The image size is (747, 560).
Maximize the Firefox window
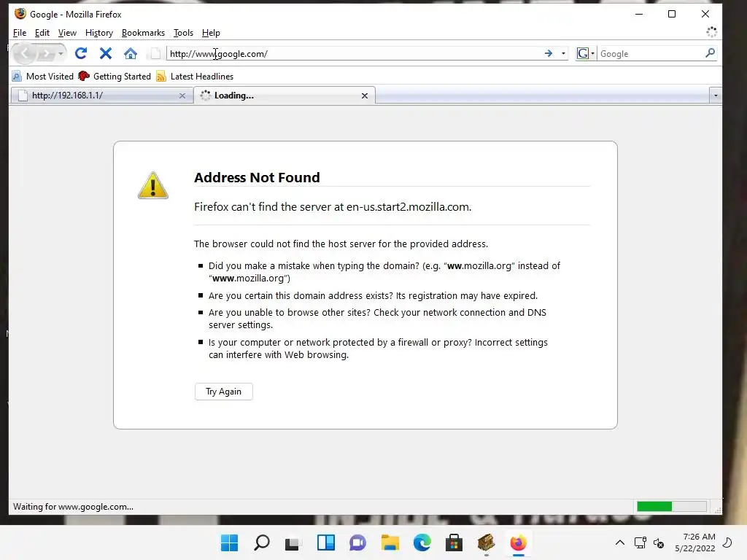pos(672,15)
